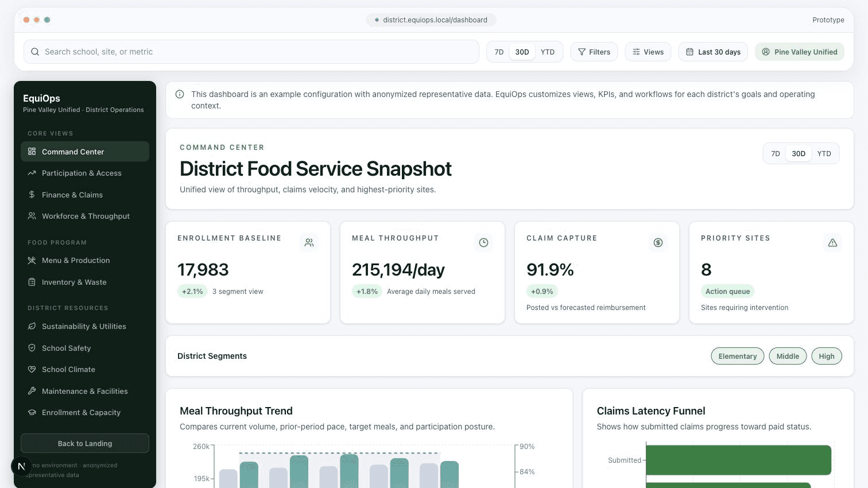
Task: Open Menu & Production page
Action: click(85, 260)
